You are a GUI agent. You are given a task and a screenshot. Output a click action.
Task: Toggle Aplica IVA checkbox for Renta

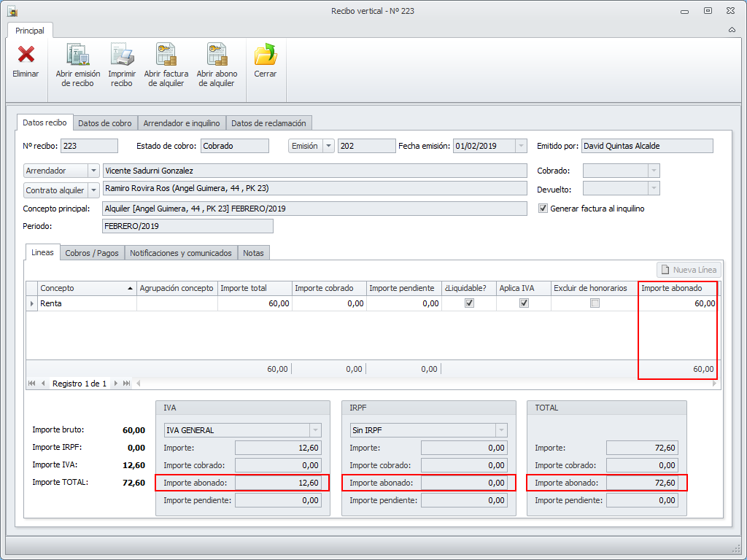524,303
